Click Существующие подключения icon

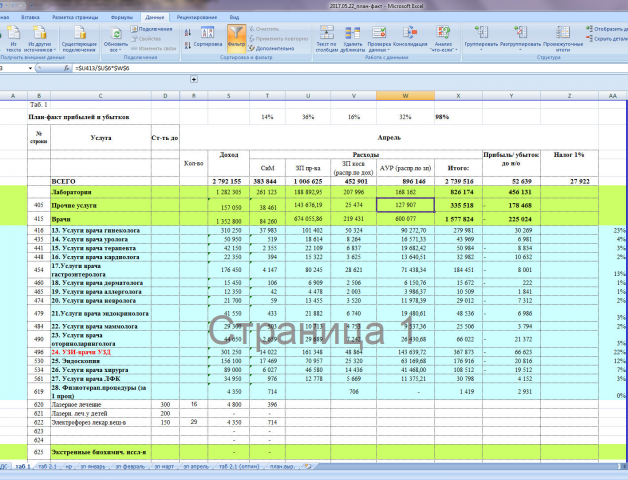pyautogui.click(x=79, y=38)
